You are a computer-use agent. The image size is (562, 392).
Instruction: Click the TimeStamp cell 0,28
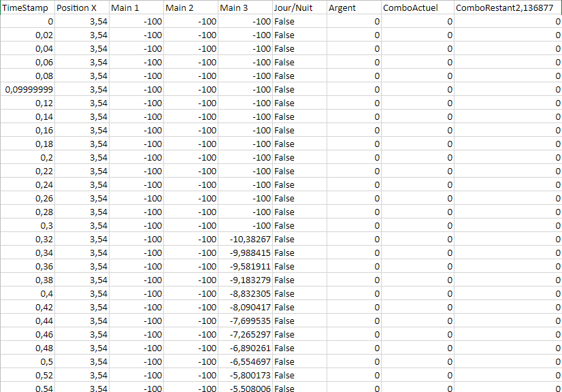coord(28,212)
